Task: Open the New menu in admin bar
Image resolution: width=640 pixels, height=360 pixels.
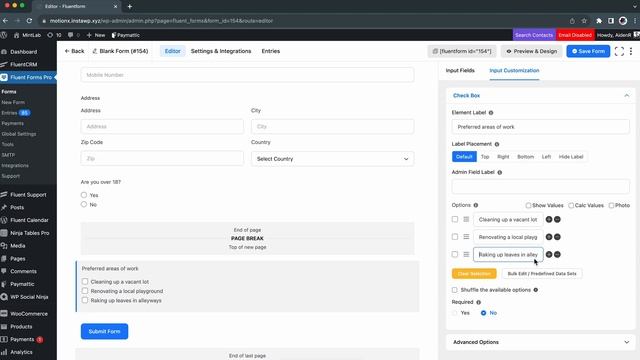Action: point(96,35)
